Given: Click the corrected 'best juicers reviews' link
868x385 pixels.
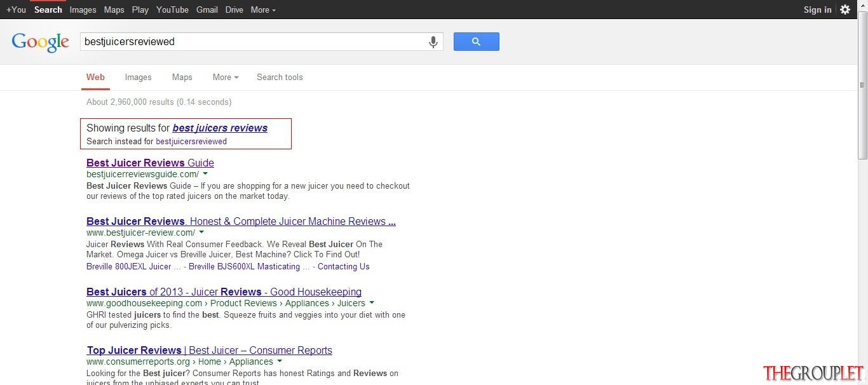Looking at the screenshot, I should tap(220, 128).
